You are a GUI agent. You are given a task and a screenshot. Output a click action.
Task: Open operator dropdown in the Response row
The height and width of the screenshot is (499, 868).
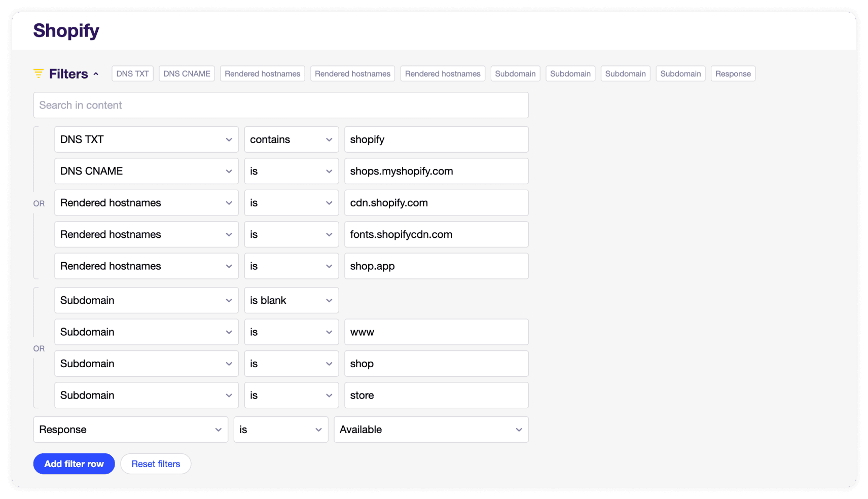click(x=281, y=430)
